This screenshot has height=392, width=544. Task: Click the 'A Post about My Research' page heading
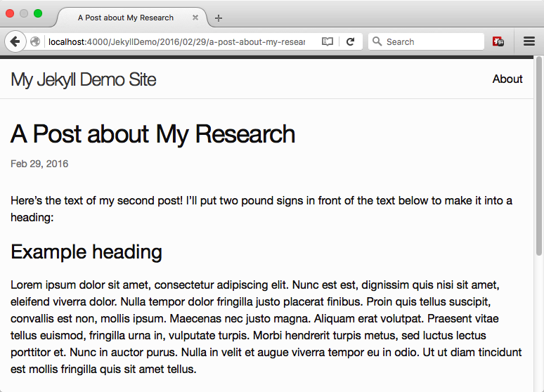pyautogui.click(x=153, y=133)
